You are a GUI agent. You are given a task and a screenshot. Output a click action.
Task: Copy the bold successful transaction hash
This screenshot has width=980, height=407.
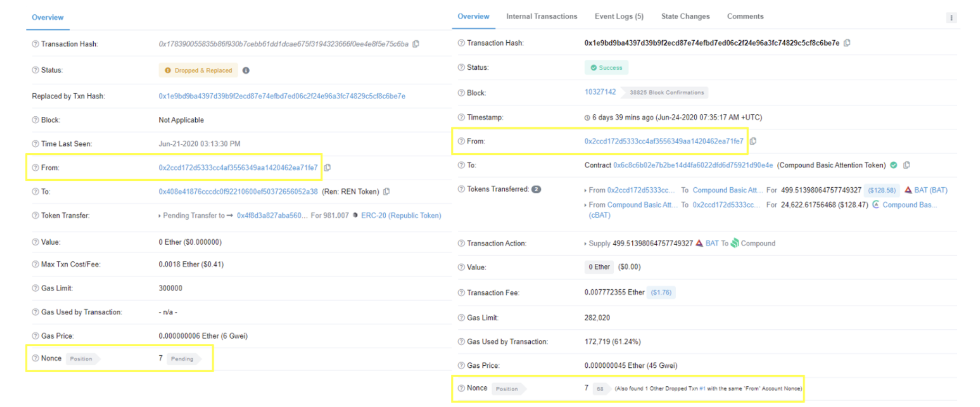pos(847,43)
